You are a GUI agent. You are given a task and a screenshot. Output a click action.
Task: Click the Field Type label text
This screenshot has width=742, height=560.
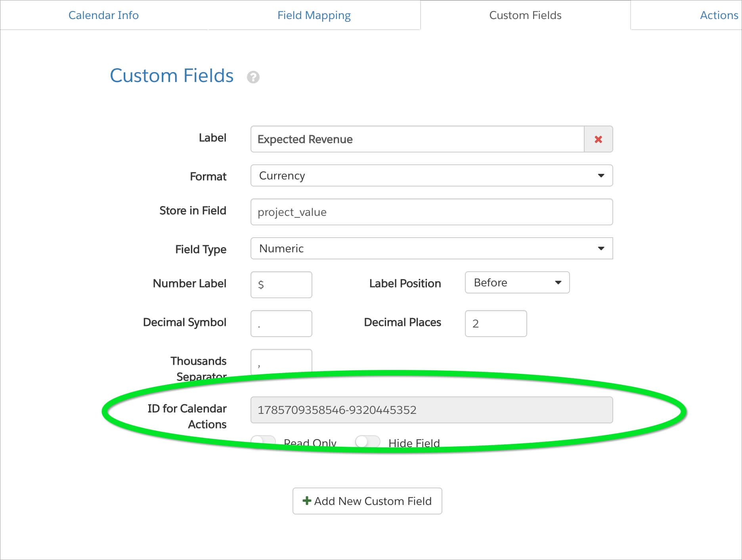pyautogui.click(x=201, y=249)
